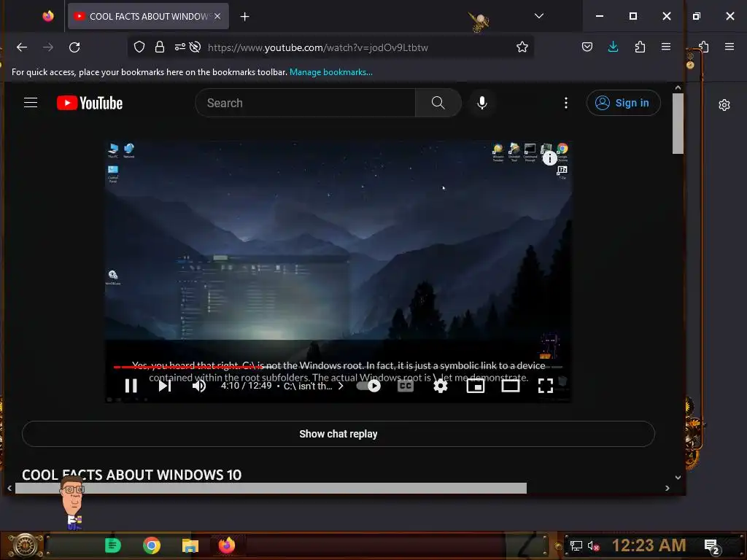Open the Start button on the taskbar

tap(25, 545)
